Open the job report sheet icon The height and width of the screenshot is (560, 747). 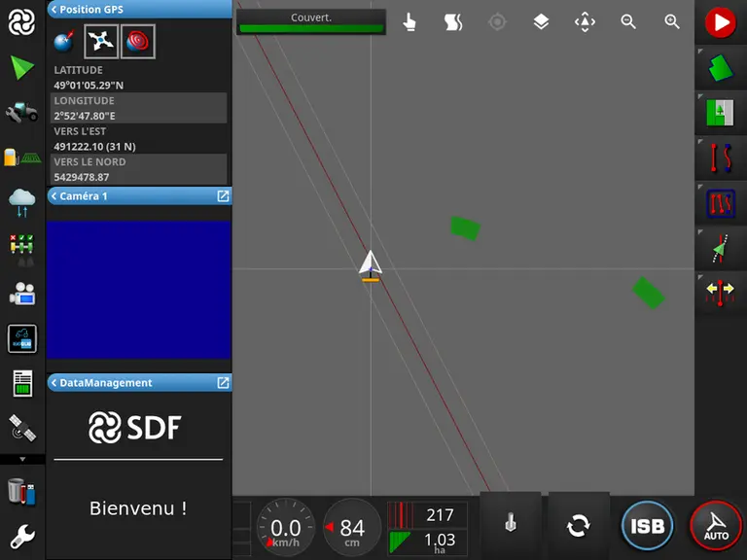pyautogui.click(x=22, y=383)
